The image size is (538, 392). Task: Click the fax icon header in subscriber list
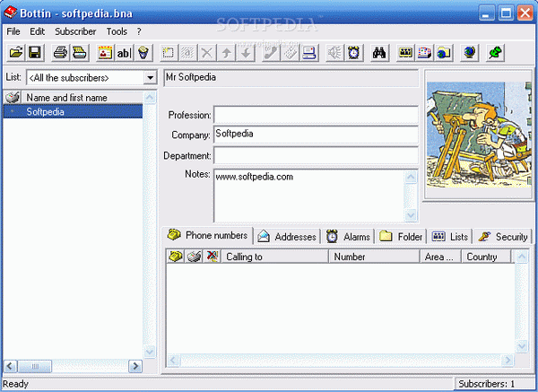tap(13, 98)
